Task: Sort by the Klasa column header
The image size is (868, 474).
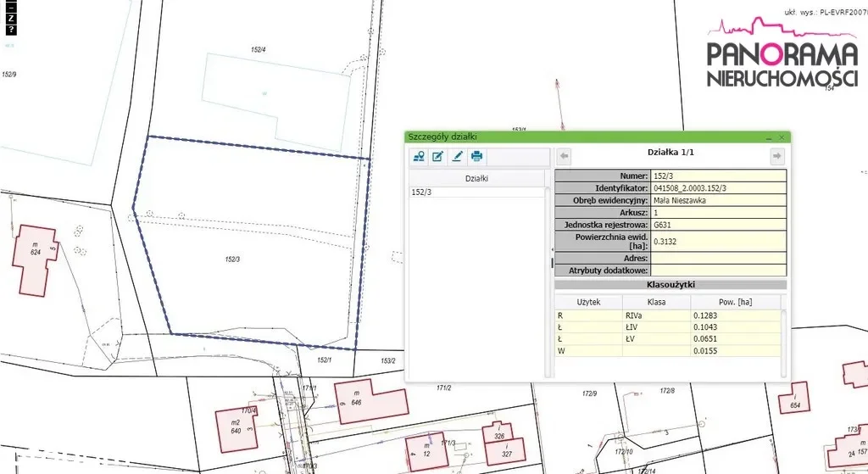Action: click(x=655, y=302)
